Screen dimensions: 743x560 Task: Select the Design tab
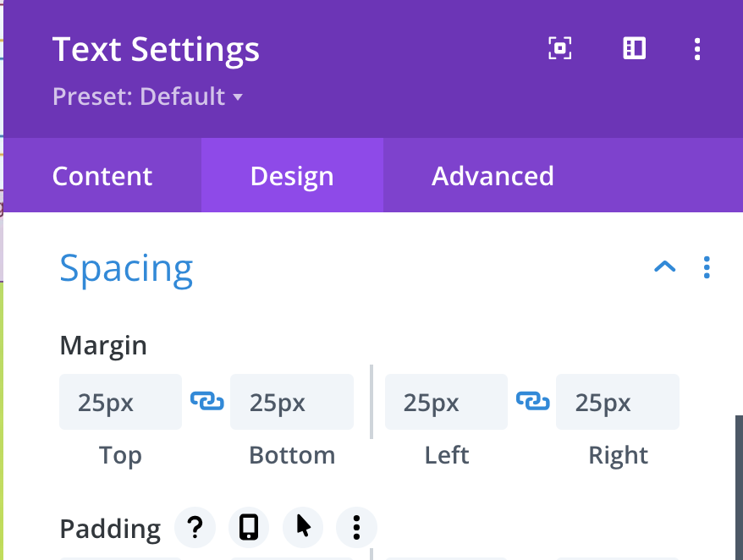[x=292, y=176]
